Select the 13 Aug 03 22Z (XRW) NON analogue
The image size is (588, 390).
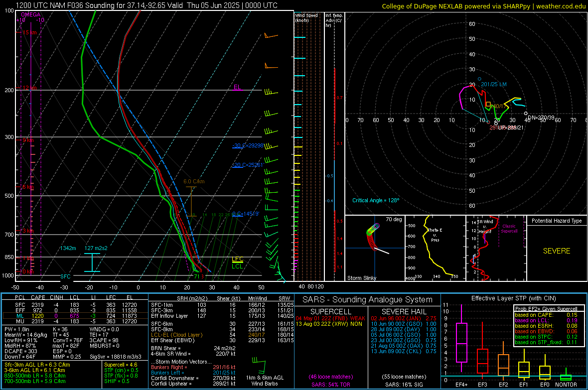click(329, 324)
